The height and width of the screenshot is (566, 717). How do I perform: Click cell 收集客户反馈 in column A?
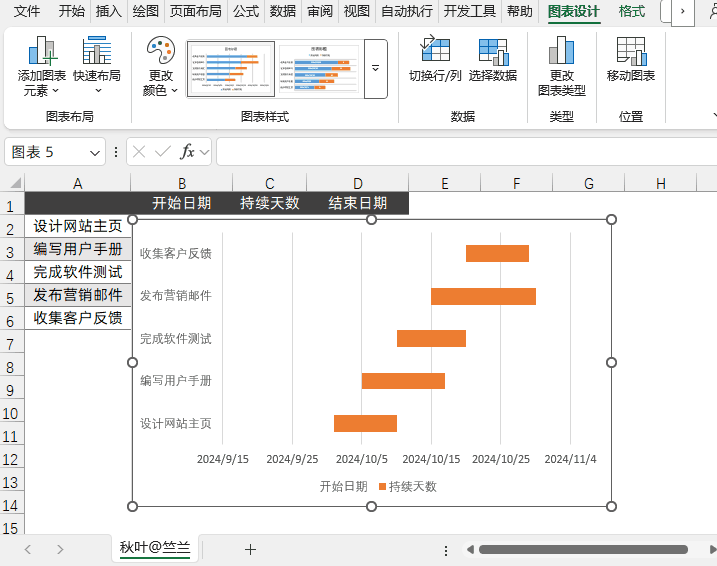78,318
